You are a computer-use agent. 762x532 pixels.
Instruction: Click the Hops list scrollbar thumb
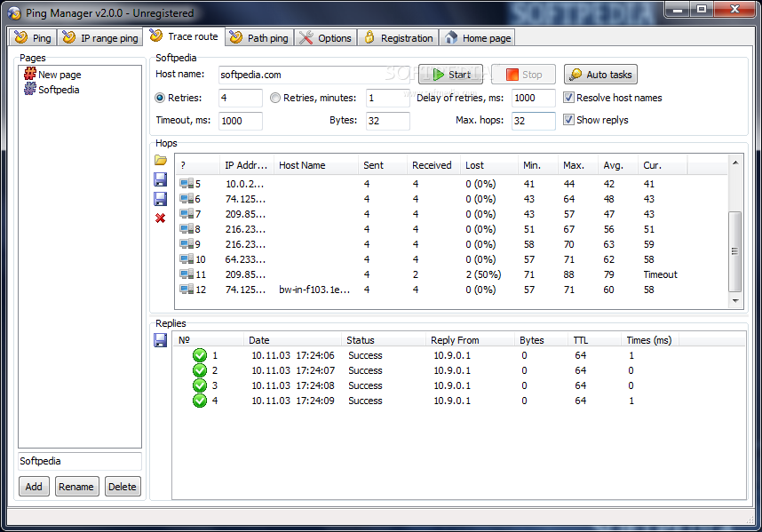[x=735, y=251]
